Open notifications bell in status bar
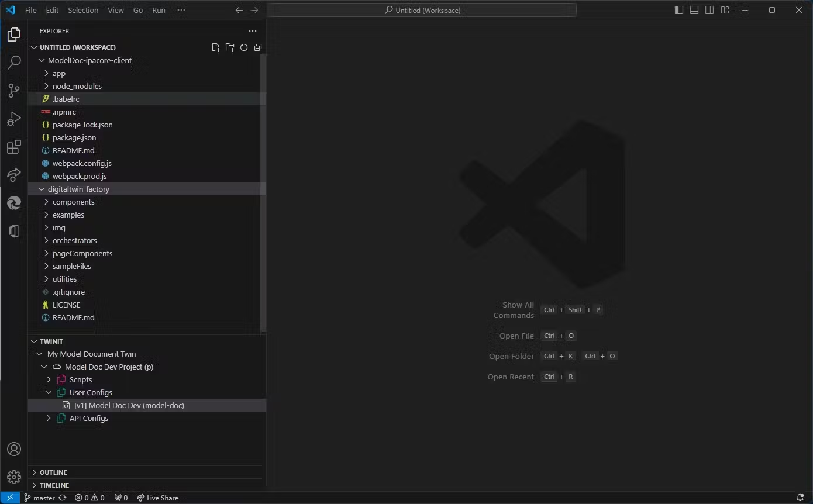The image size is (813, 504). (800, 498)
